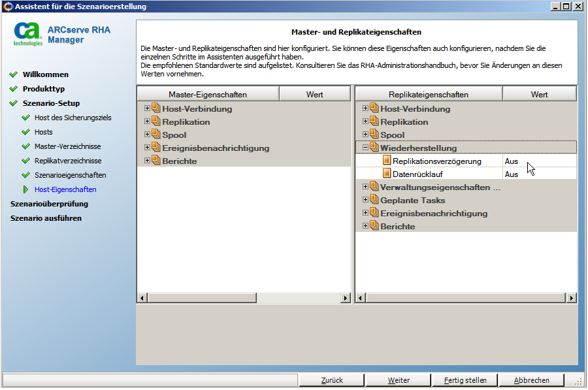Expand Replica Replikation node
The image size is (588, 390).
pos(366,122)
